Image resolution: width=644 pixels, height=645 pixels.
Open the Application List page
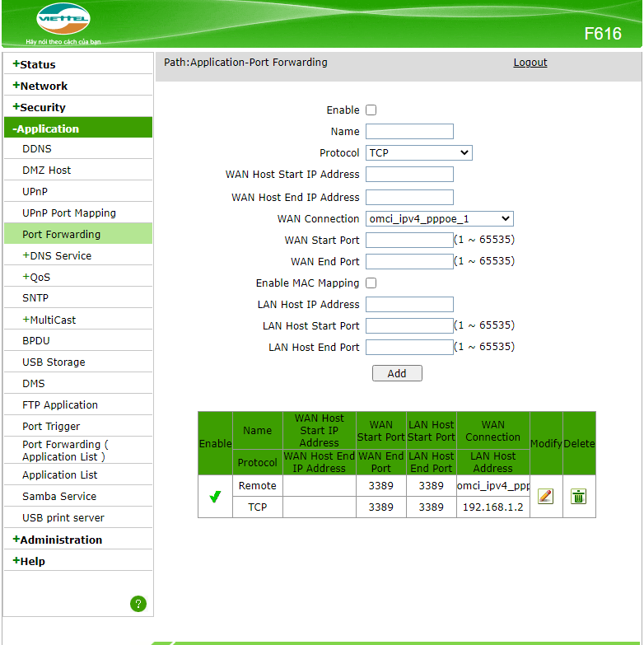pyautogui.click(x=59, y=474)
